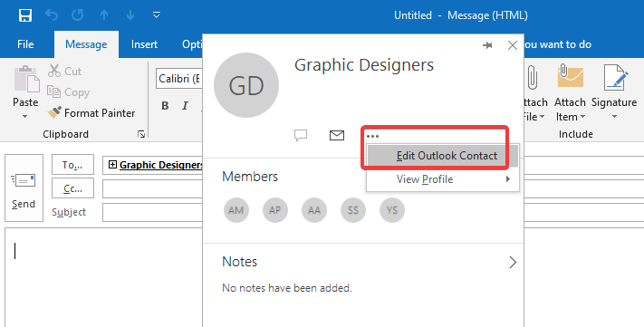Choose Edit Outlook Contact from the menu
This screenshot has width=644, height=327.
coord(443,156)
